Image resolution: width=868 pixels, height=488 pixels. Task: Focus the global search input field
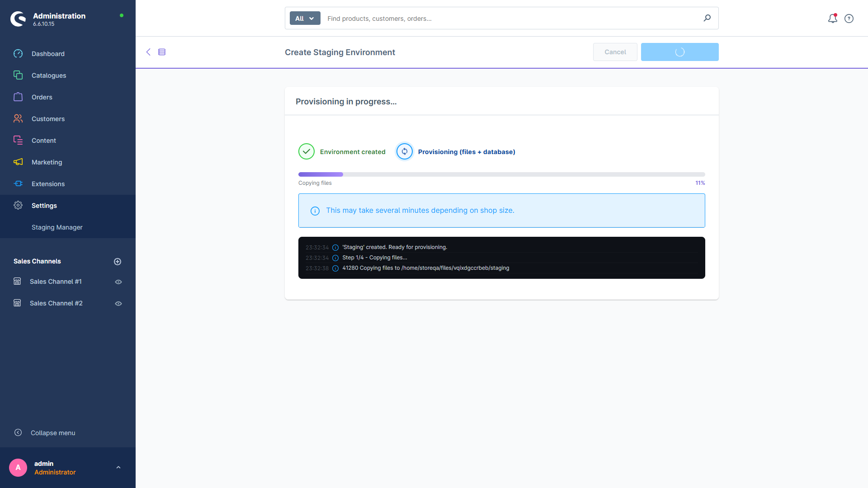(x=511, y=19)
